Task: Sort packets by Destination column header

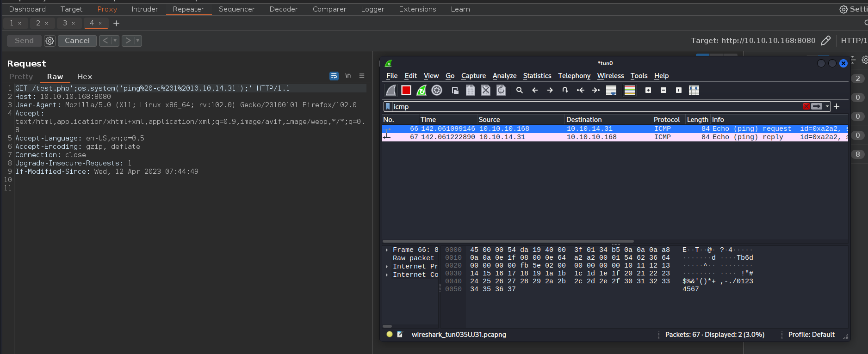Action: tap(608, 120)
